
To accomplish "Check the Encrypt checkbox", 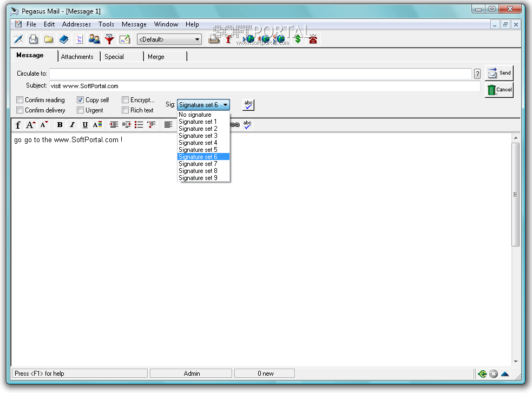I will click(x=125, y=100).
